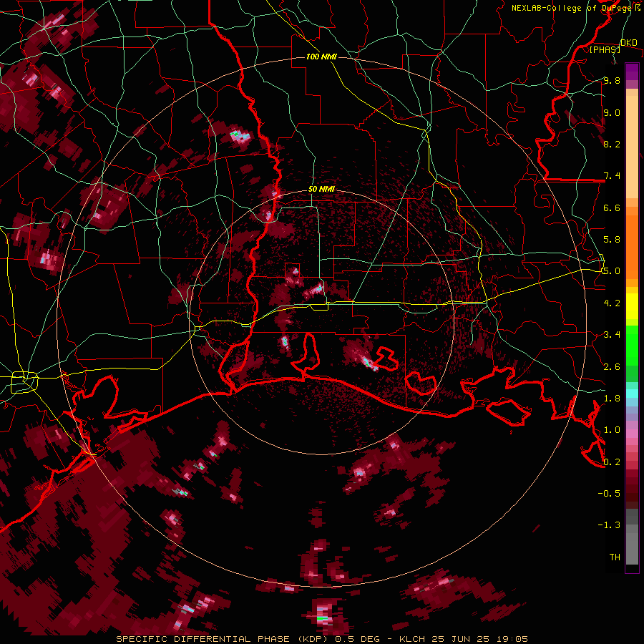The width and height of the screenshot is (644, 644).
Task: Click the 8.2 scale value
Action: coord(612,144)
